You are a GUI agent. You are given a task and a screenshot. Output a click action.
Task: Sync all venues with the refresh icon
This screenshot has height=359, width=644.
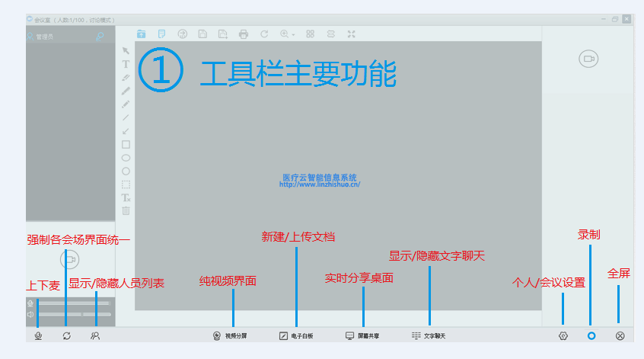(66, 336)
